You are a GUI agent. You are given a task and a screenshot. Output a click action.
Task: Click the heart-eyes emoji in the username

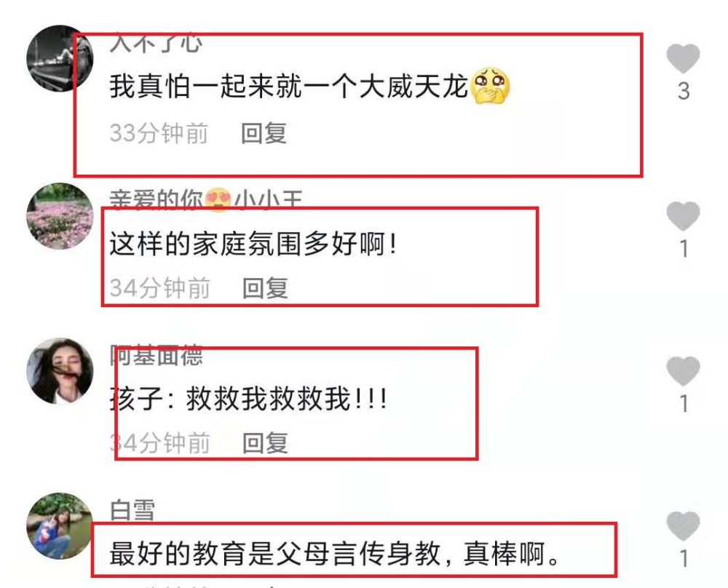click(218, 200)
